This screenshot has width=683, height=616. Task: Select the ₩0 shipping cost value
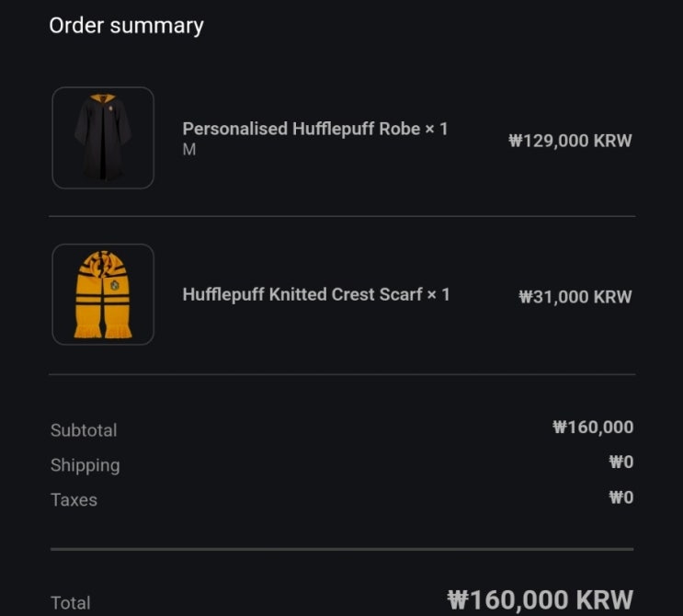pyautogui.click(x=621, y=462)
